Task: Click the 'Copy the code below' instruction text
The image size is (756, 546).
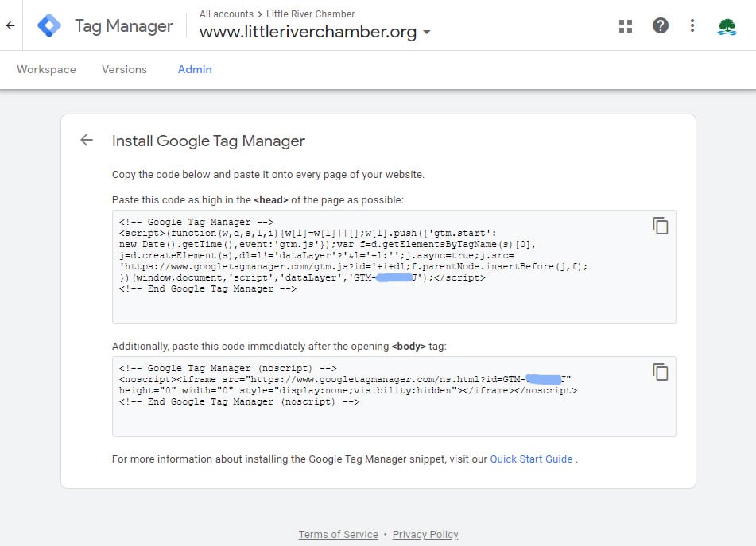Action: point(268,175)
